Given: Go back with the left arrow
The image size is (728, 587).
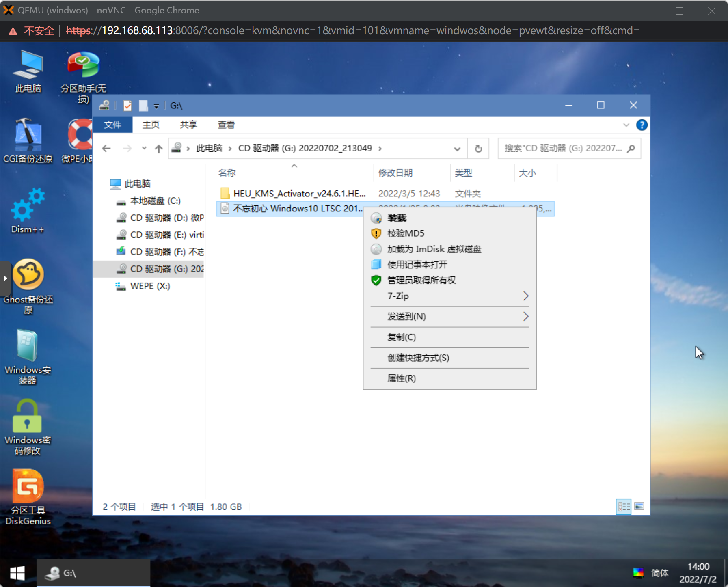Looking at the screenshot, I should pyautogui.click(x=106, y=149).
